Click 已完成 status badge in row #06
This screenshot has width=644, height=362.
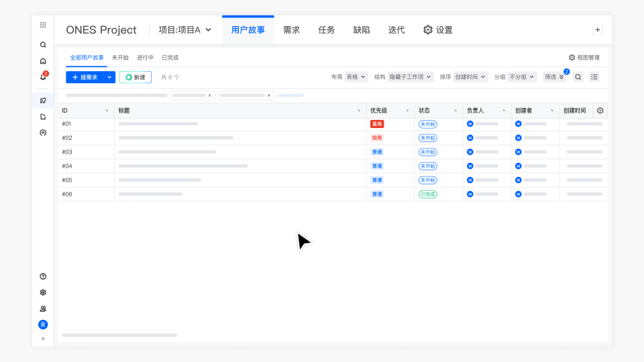(x=427, y=194)
